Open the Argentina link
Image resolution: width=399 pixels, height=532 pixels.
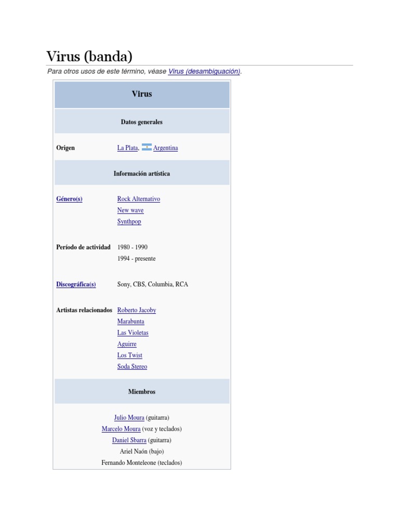coord(166,148)
